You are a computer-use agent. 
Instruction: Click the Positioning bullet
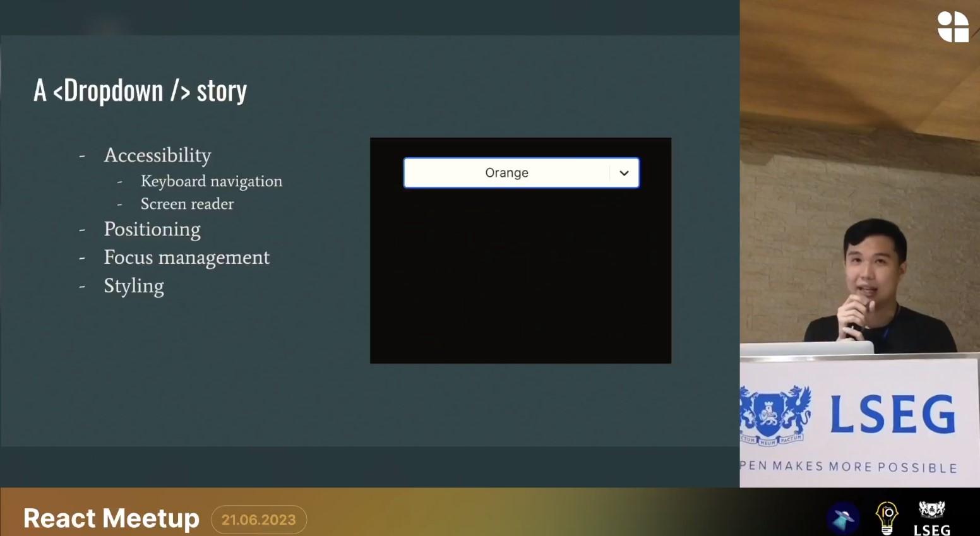pyautogui.click(x=152, y=229)
